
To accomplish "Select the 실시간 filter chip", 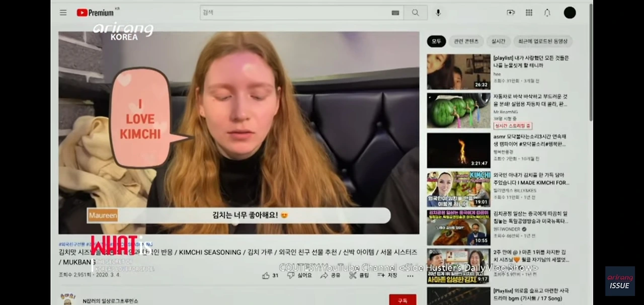I will click(498, 41).
